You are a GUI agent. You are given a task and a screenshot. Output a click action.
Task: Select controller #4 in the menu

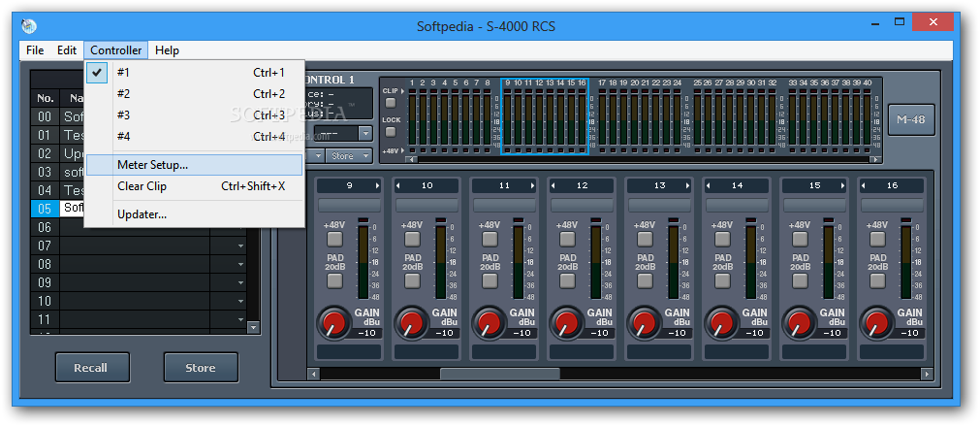click(x=195, y=137)
